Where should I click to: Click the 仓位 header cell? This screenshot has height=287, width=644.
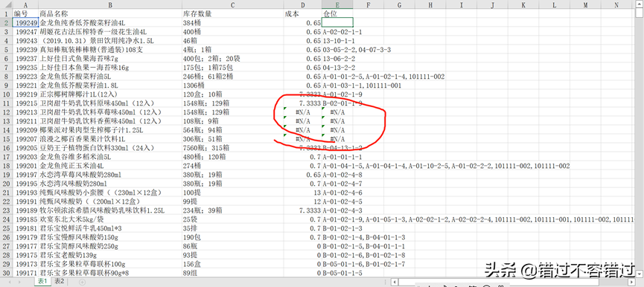pos(337,13)
